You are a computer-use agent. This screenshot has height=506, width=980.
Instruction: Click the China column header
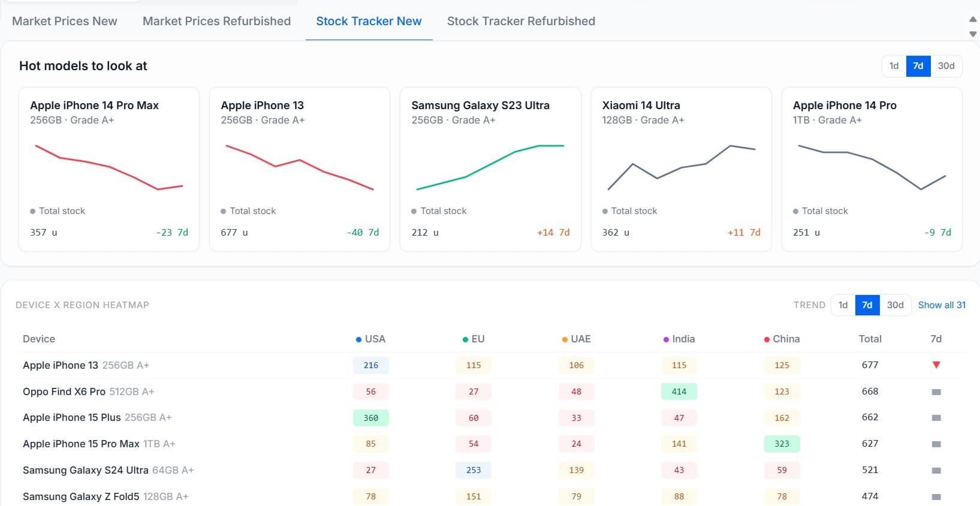click(782, 339)
